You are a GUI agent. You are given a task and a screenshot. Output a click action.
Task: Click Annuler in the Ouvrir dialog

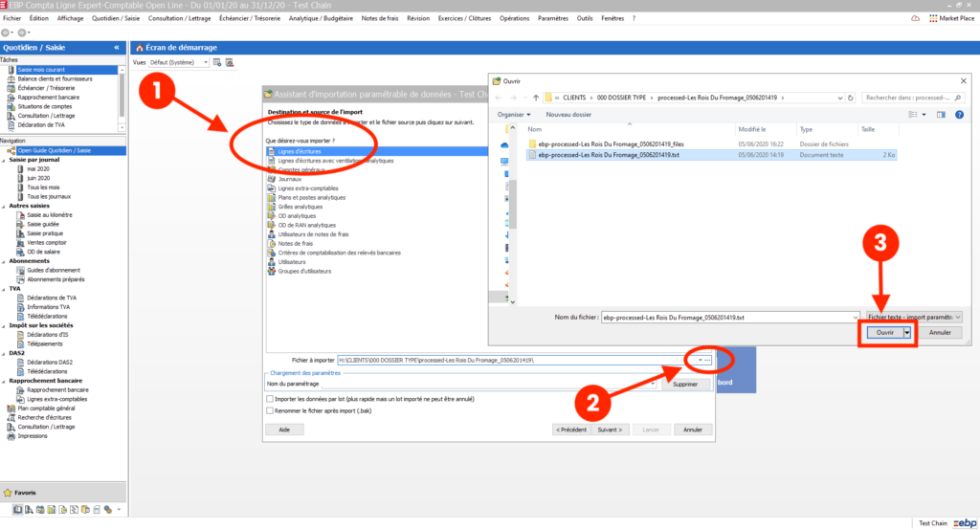[x=940, y=333]
